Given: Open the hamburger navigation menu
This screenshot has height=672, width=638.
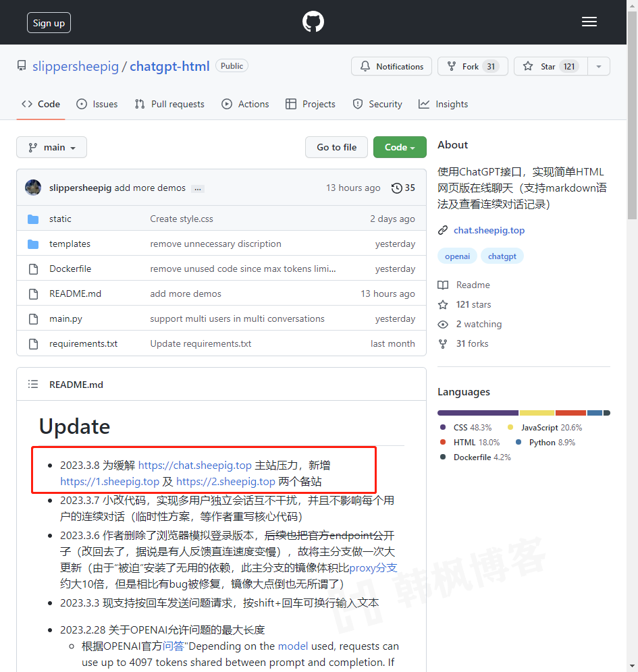Looking at the screenshot, I should [x=589, y=21].
